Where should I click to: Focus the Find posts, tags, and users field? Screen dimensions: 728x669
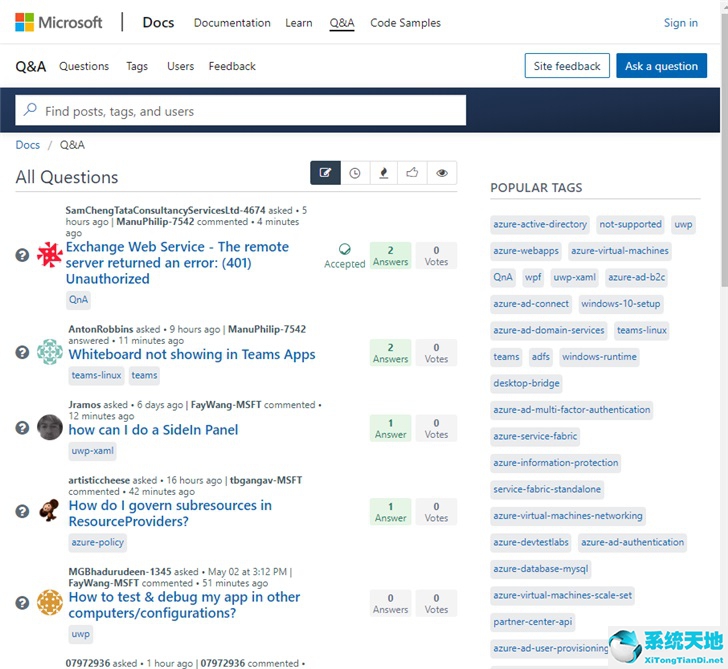240,110
